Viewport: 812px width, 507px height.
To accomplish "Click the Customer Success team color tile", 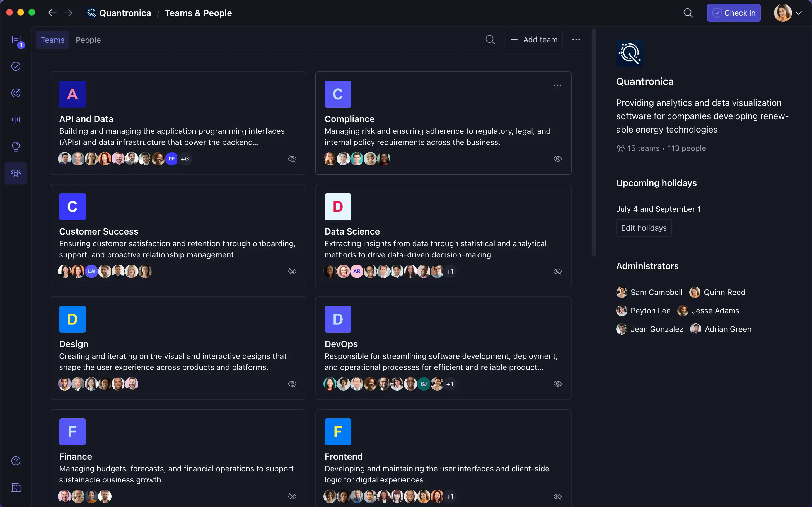I will pos(72,206).
